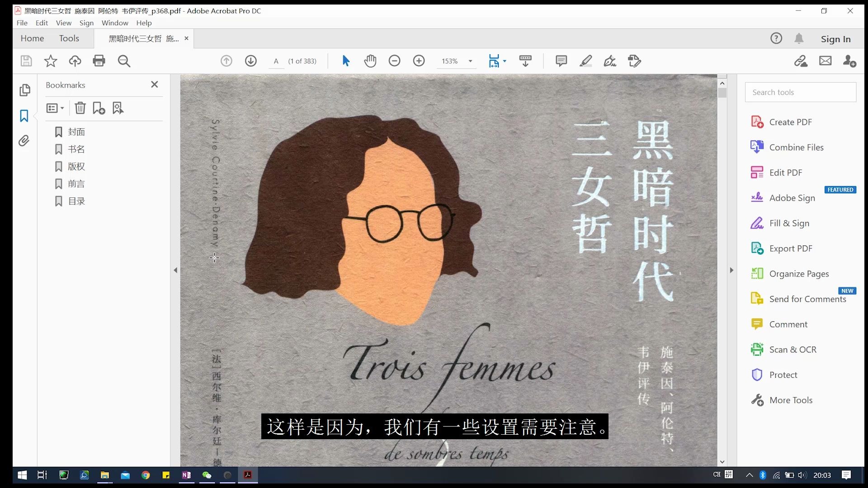
Task: Go to next page arrow
Action: tap(251, 61)
